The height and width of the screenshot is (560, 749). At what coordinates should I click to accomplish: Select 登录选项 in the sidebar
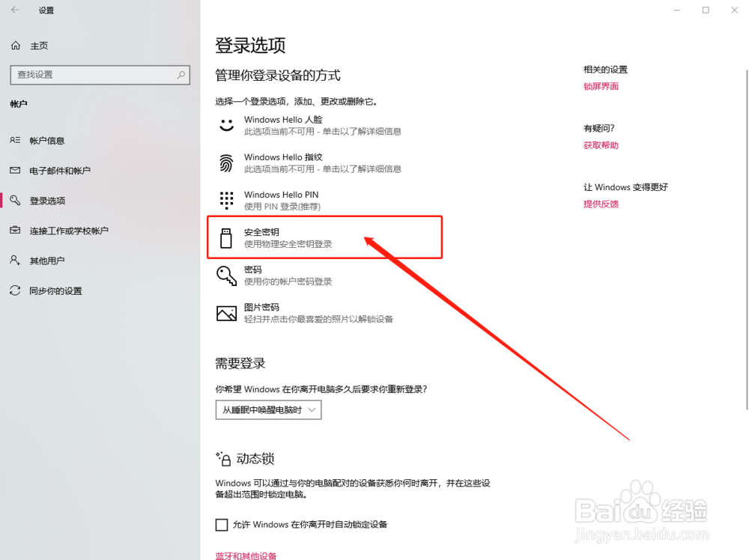pyautogui.click(x=47, y=201)
